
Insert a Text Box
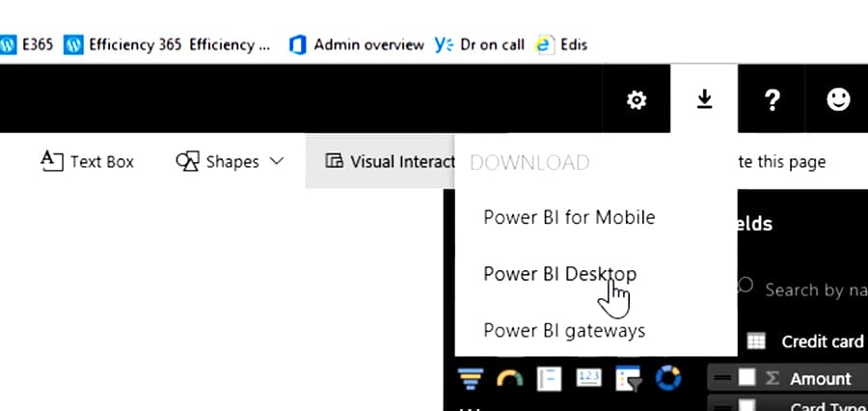pos(88,161)
